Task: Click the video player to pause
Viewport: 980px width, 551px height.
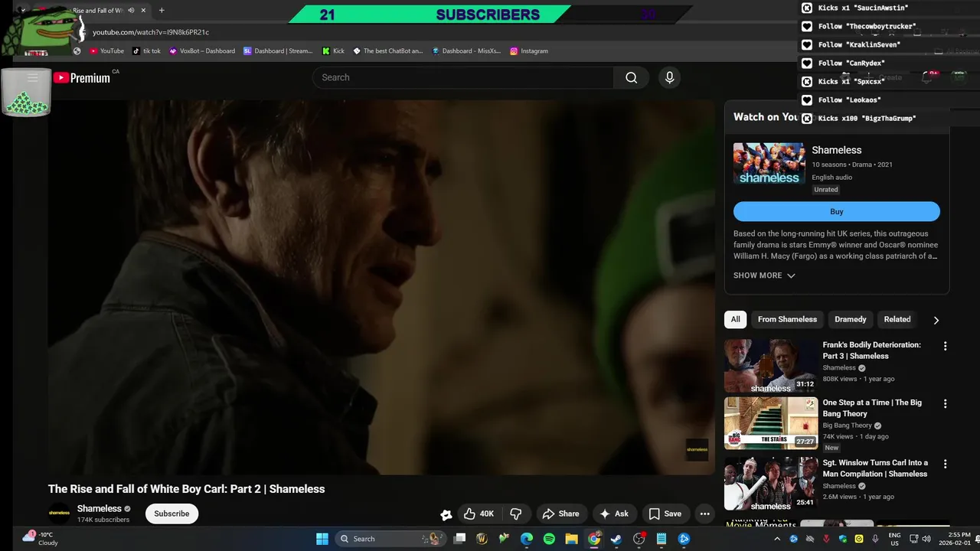Action: (x=381, y=287)
